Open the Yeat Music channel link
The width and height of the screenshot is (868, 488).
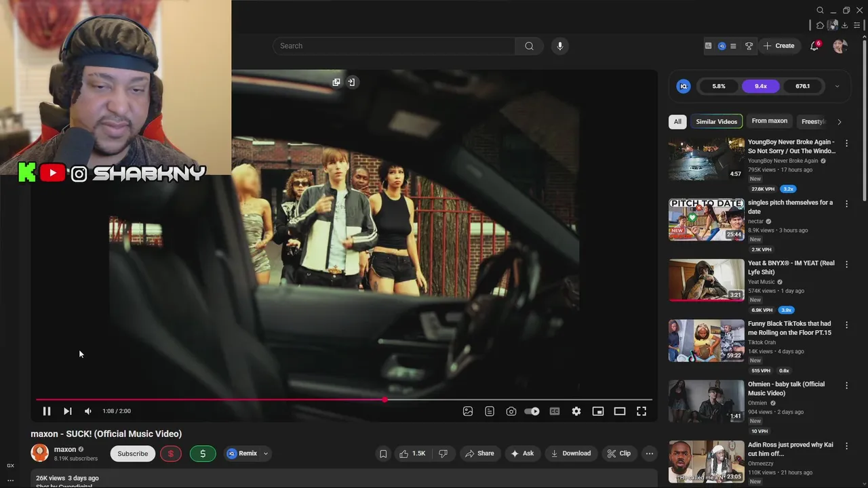pos(762,282)
